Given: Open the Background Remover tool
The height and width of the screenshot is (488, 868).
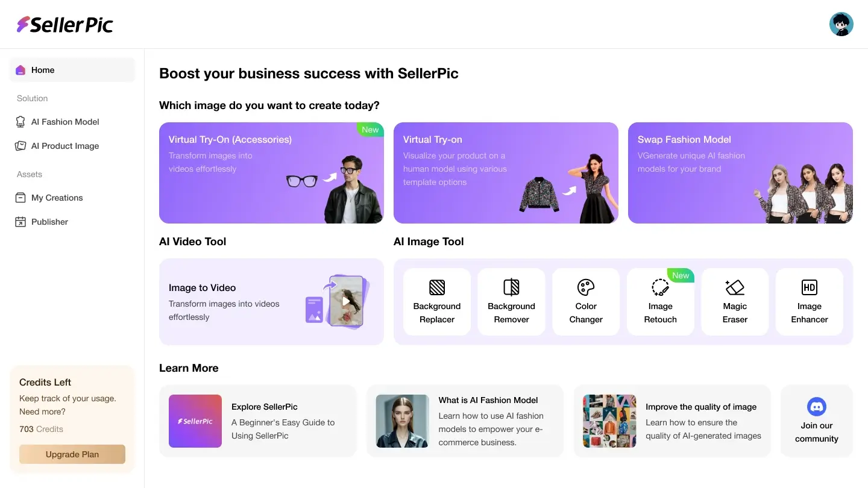Looking at the screenshot, I should click(511, 301).
